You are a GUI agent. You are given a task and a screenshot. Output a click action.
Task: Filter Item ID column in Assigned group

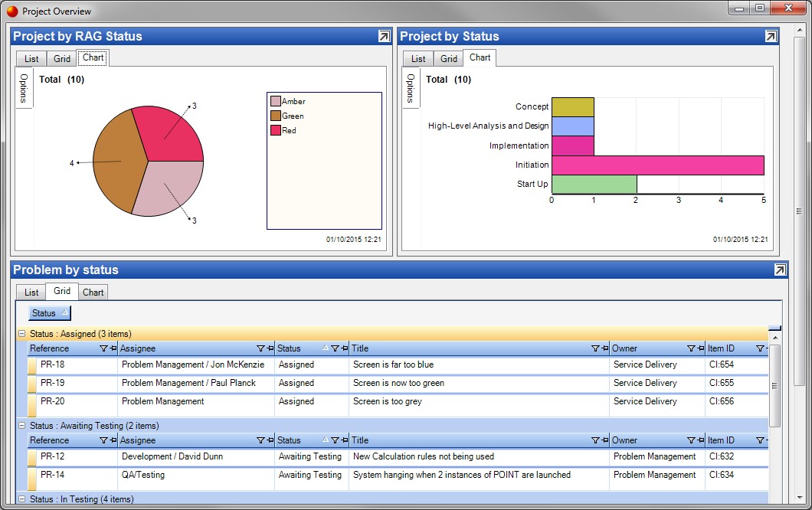point(760,348)
